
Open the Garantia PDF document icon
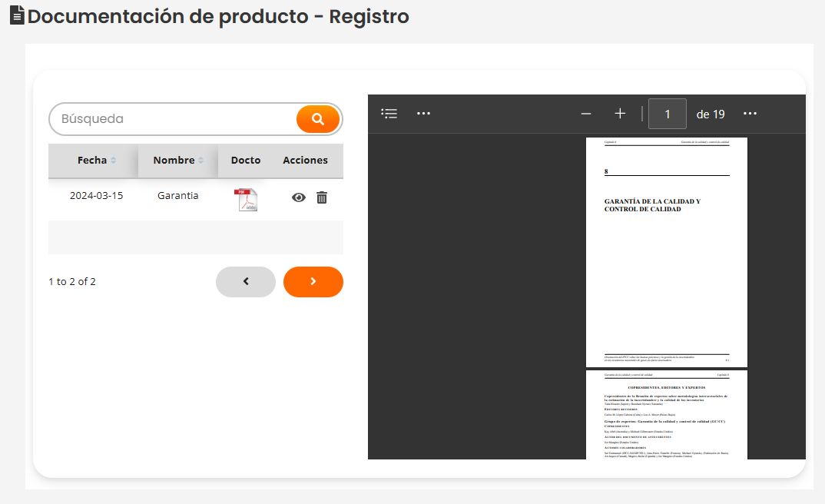pyautogui.click(x=246, y=199)
